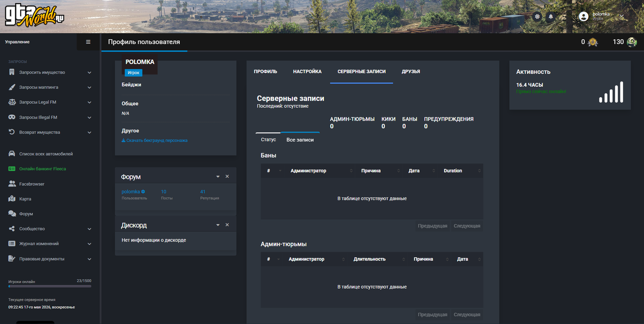This screenshot has width=644, height=324.
Task: Click the panda token icon beside 130
Action: (631, 42)
